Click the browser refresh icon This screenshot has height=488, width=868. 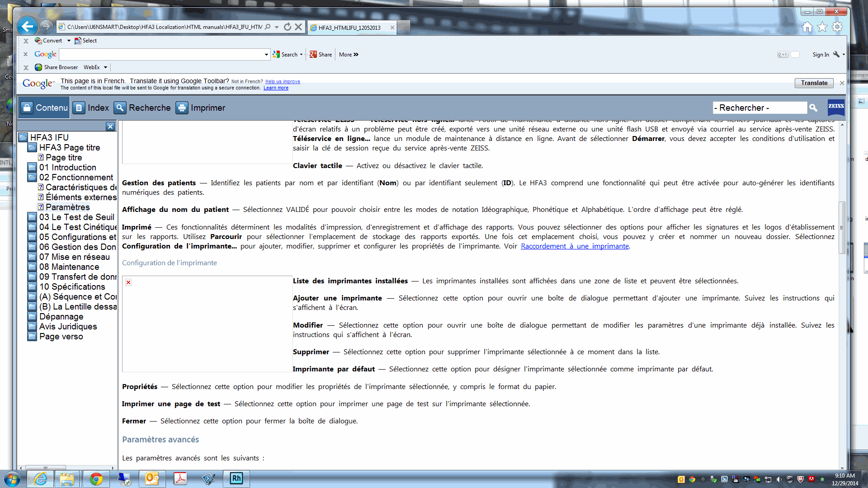pyautogui.click(x=288, y=27)
